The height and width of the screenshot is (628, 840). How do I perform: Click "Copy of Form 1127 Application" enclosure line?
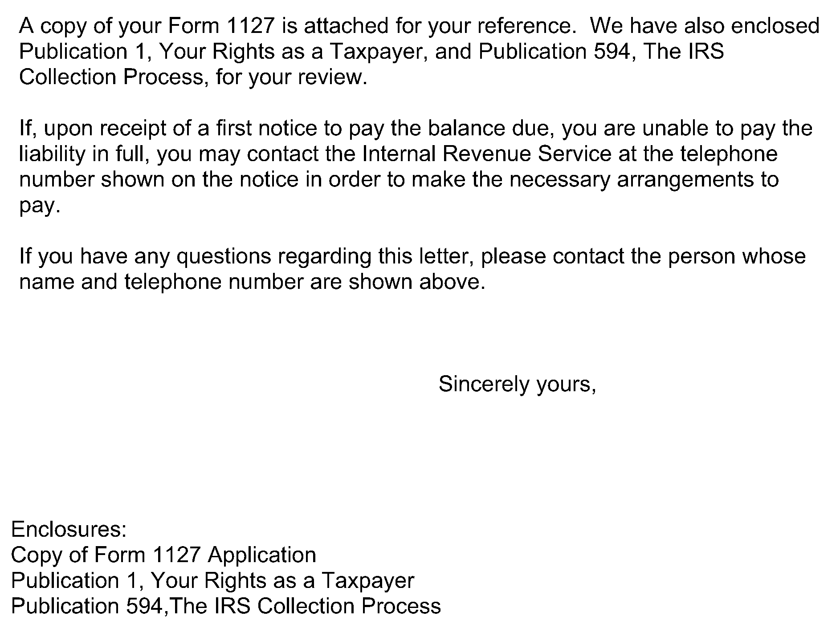(x=163, y=555)
